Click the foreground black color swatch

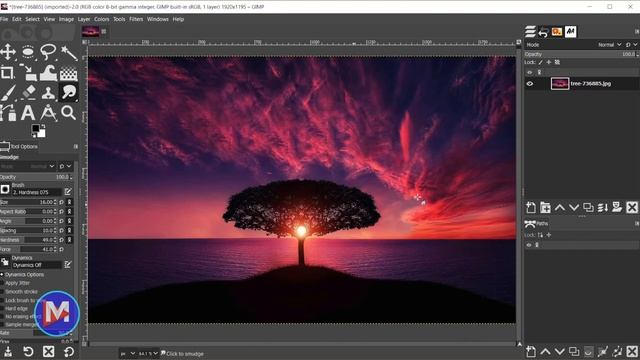tap(36, 129)
